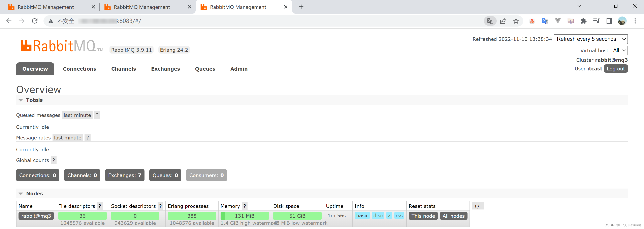Click the disc info tag
The image size is (644, 229).
(378, 216)
